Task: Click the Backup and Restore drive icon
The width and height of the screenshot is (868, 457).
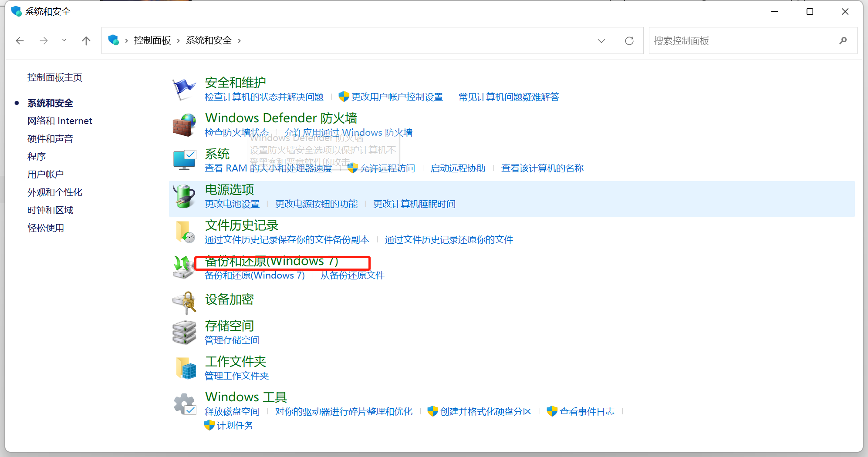Action: point(183,267)
